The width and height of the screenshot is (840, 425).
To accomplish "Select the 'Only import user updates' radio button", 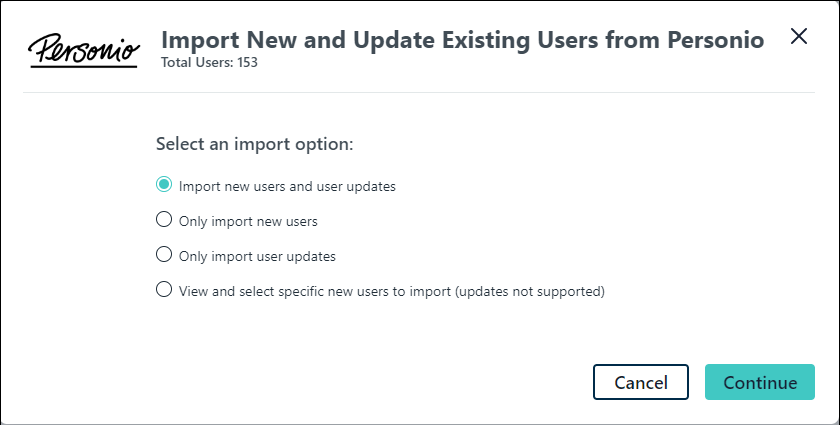I will coord(164,255).
